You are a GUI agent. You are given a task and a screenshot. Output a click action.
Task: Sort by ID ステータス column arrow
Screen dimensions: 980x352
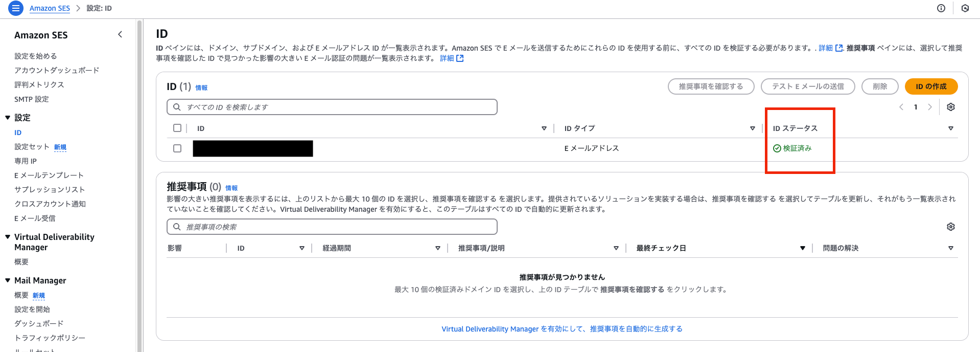click(x=950, y=128)
